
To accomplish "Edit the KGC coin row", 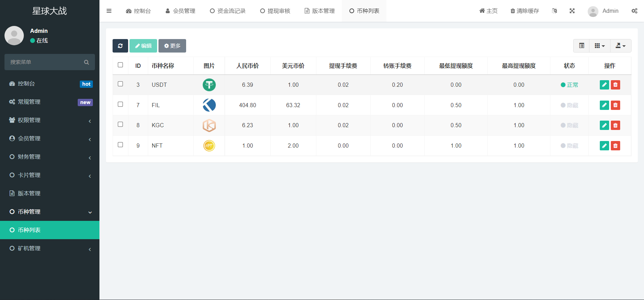I will point(604,125).
